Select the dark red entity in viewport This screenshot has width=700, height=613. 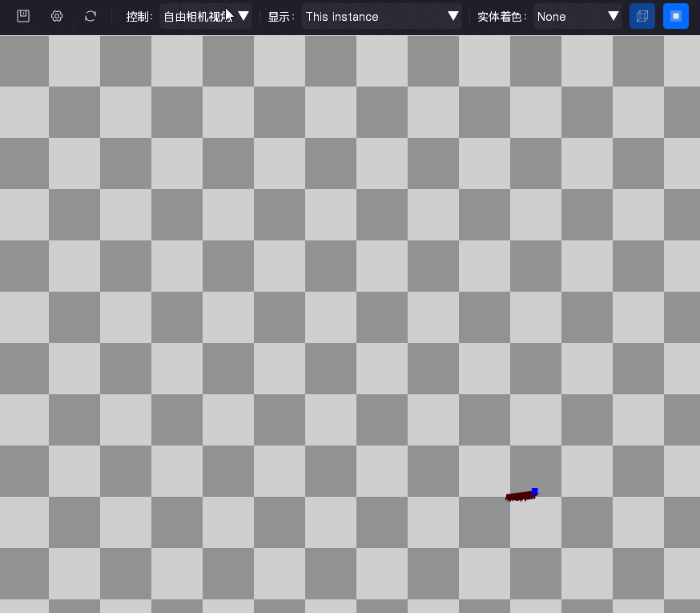520,496
